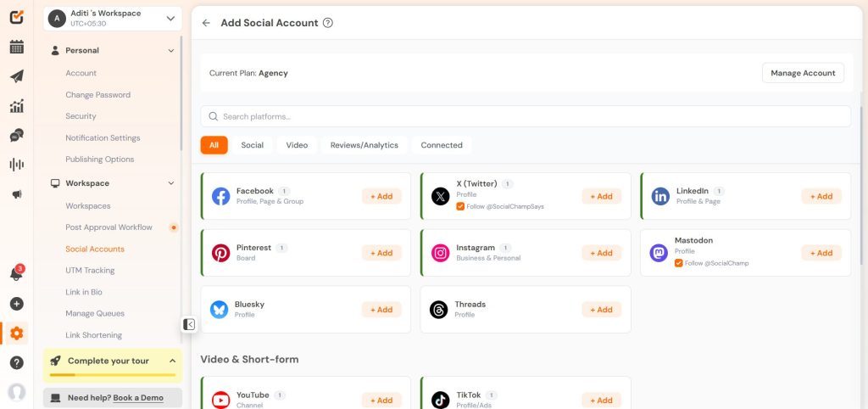The image size is (868, 409).
Task: Click the Book a Demo link
Action: point(138,398)
